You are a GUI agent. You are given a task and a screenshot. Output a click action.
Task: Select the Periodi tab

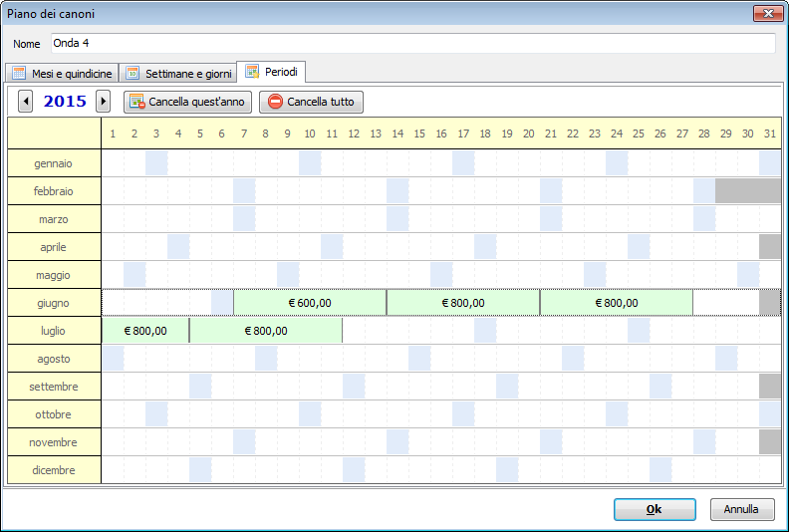pos(272,72)
